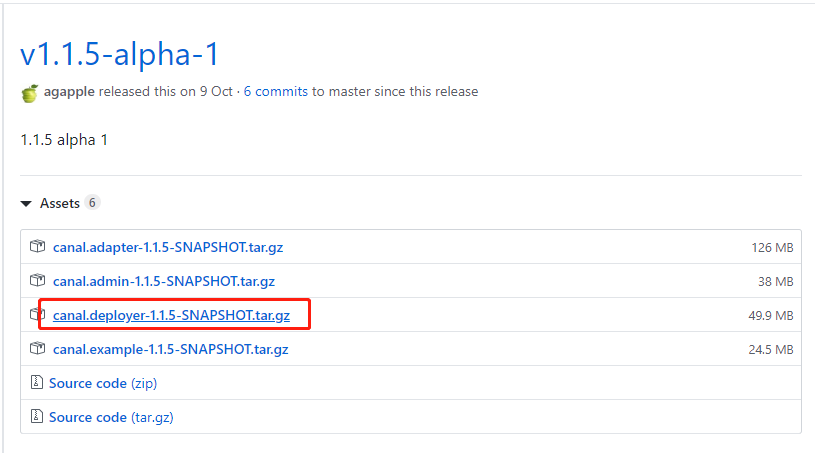Click the package icon beside canal.admin
This screenshot has width=815, height=453.
(37, 281)
